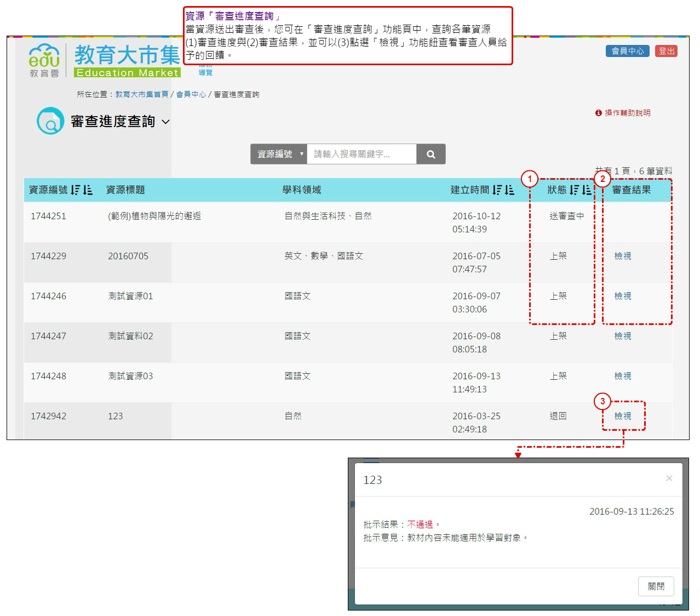The height and width of the screenshot is (616, 700).
Task: Click the 登出 logout button
Action: tap(667, 51)
